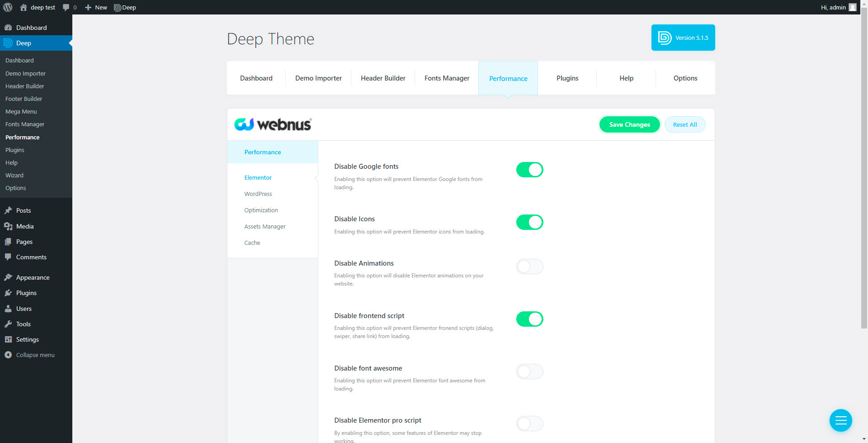
Task: Click the page vertical scrollbar
Action: tap(864, 167)
